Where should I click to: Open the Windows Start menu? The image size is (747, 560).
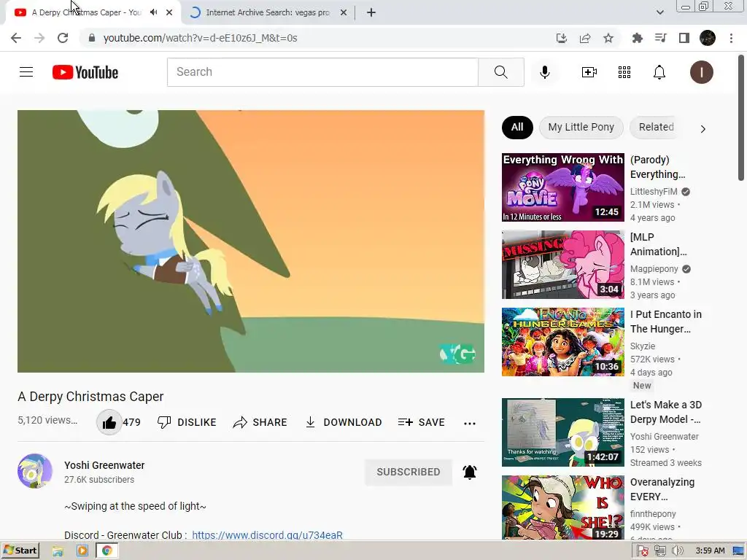pyautogui.click(x=20, y=551)
